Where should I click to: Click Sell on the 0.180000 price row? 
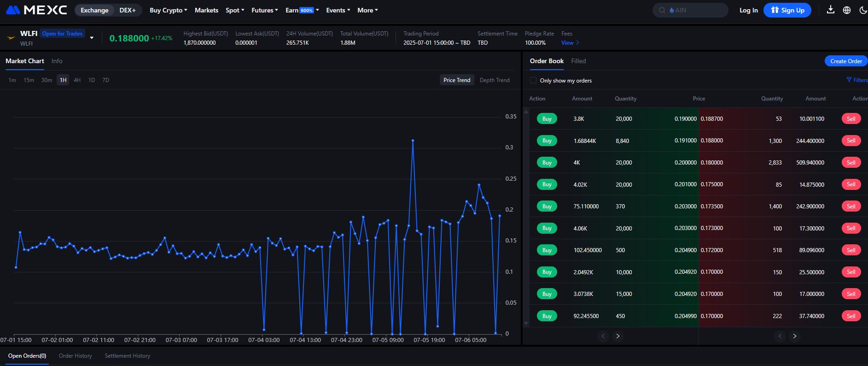coord(851,163)
